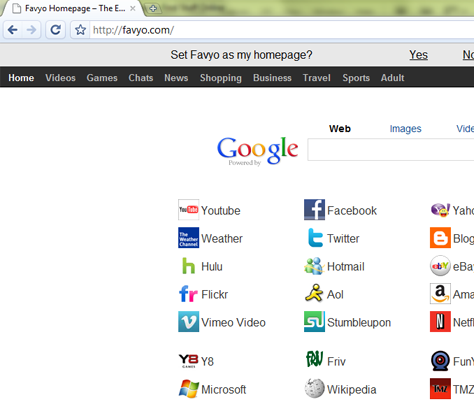Click the Vimeo Video text link
This screenshot has height=400, width=474.
click(233, 323)
